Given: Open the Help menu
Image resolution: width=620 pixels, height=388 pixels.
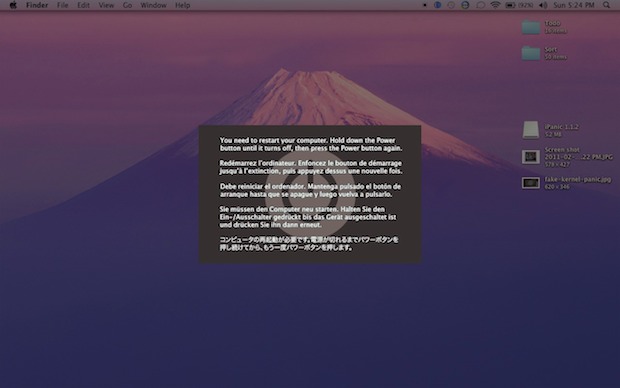Looking at the screenshot, I should pos(183,5).
